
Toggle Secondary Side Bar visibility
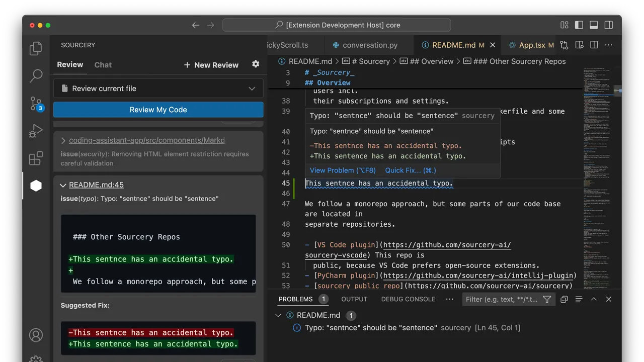coord(609,25)
